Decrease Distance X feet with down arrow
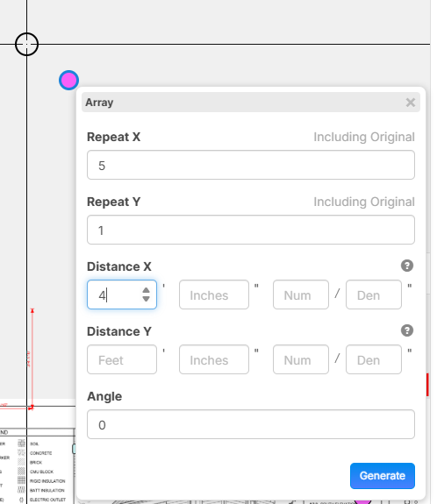 (146, 299)
